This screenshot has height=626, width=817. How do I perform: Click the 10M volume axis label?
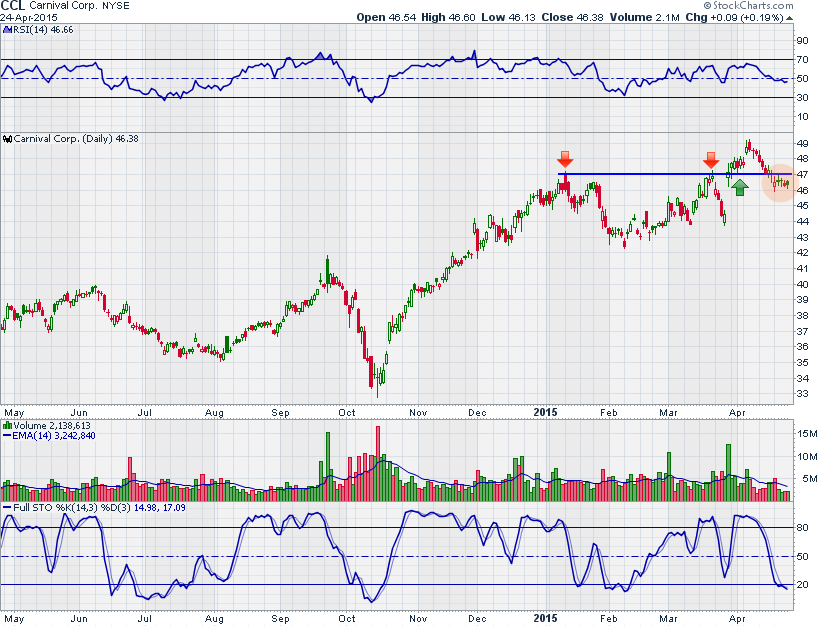806,457
